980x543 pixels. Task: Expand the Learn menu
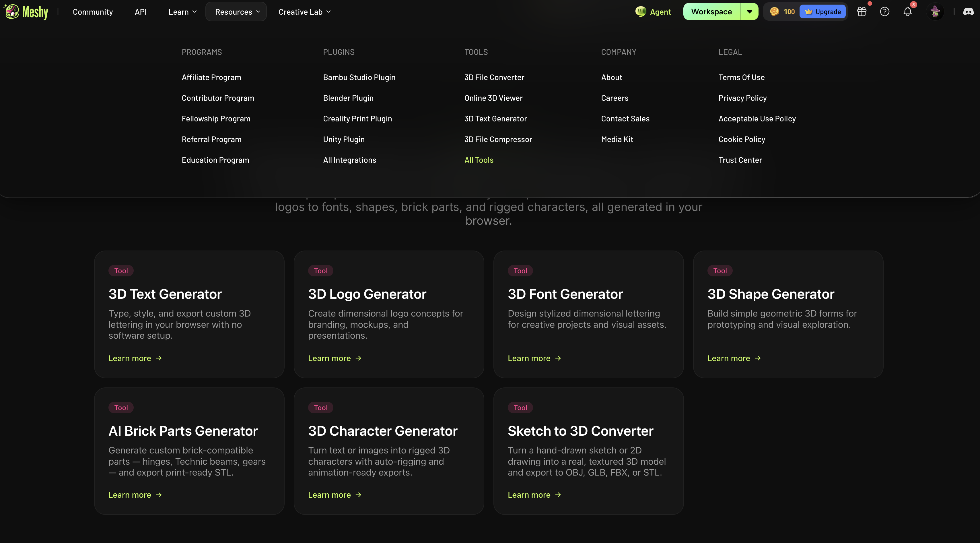(x=183, y=12)
